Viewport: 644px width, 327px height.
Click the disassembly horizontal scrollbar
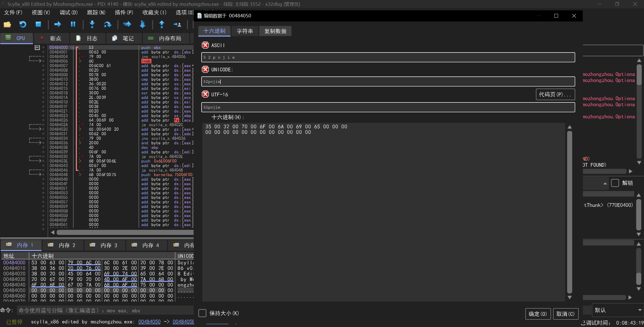point(125,232)
